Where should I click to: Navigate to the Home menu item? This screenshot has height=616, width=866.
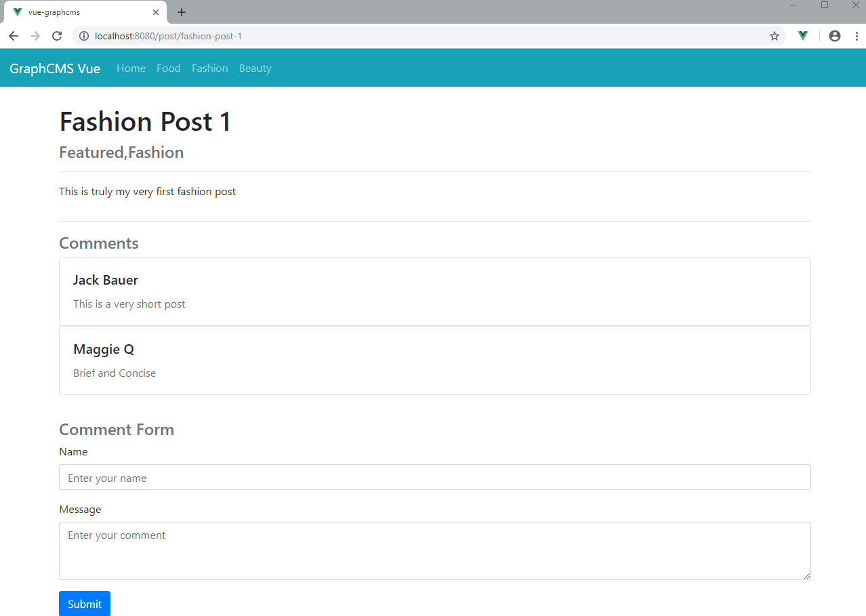pyautogui.click(x=130, y=68)
